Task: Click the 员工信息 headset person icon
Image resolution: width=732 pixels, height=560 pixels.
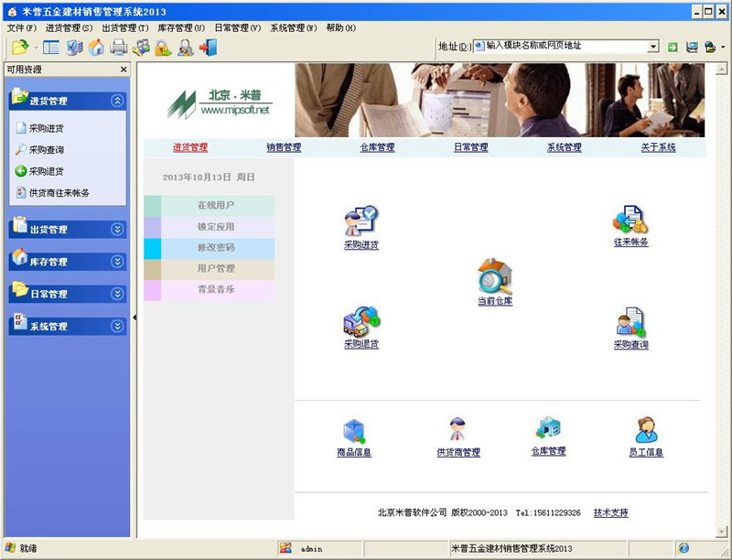Action: (646, 430)
